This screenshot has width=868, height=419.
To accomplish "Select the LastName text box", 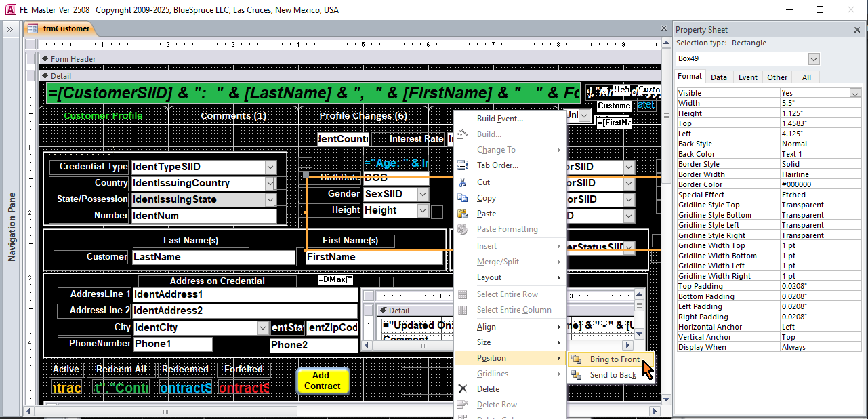I will click(213, 257).
